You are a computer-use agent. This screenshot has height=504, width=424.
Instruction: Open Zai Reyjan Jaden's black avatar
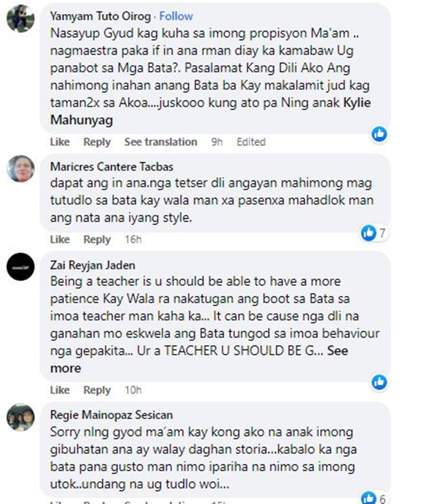pos(20,267)
